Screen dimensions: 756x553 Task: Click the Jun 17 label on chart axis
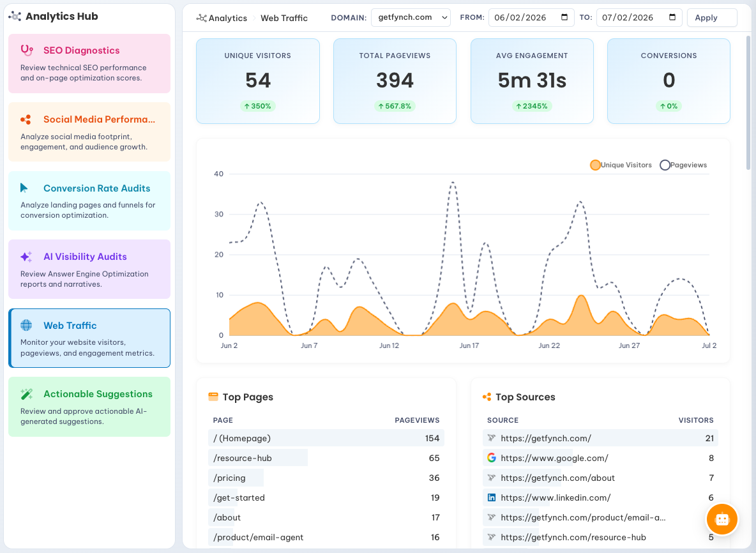[x=469, y=345]
